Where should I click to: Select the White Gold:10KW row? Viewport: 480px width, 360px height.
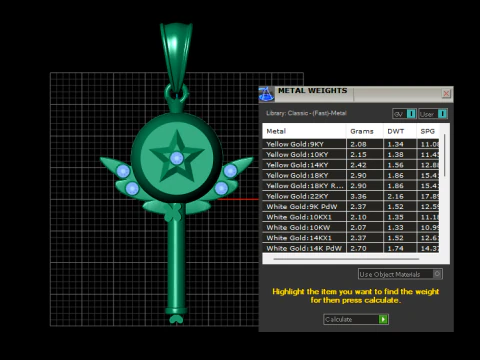351,227
